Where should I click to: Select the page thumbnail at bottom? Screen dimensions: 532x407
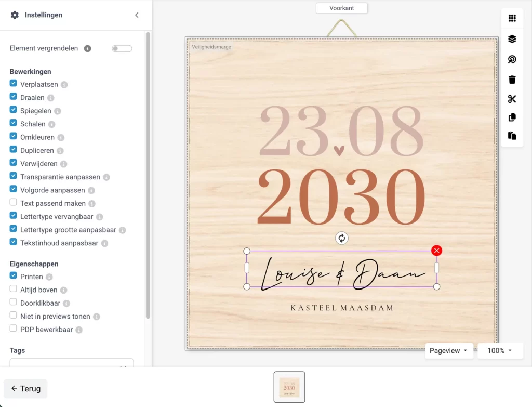click(289, 387)
